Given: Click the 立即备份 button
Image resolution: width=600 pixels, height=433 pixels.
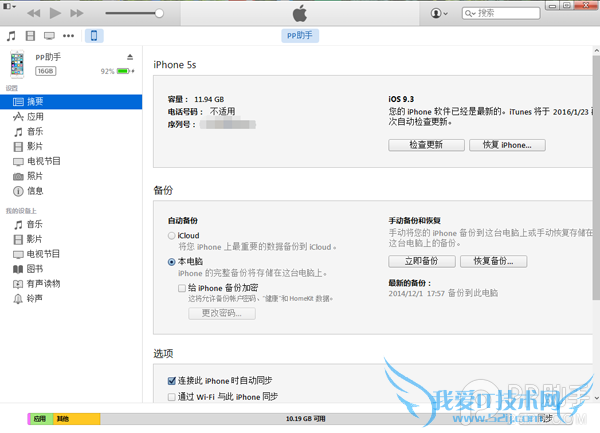Looking at the screenshot, I should [422, 261].
